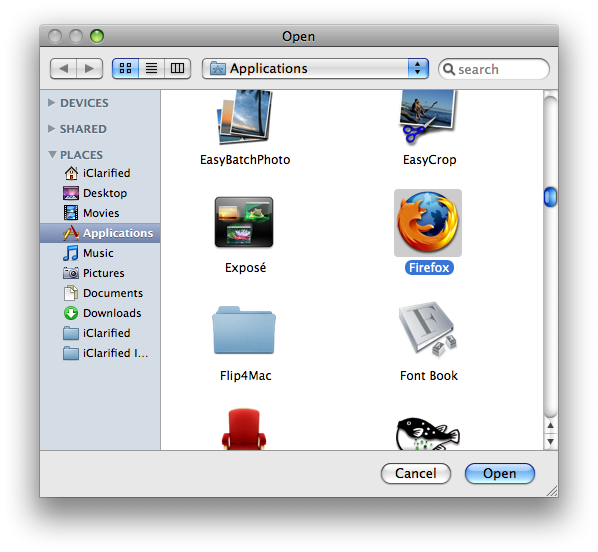Click the scrollbar up arrow
This screenshot has height=552, width=598.
550,425
